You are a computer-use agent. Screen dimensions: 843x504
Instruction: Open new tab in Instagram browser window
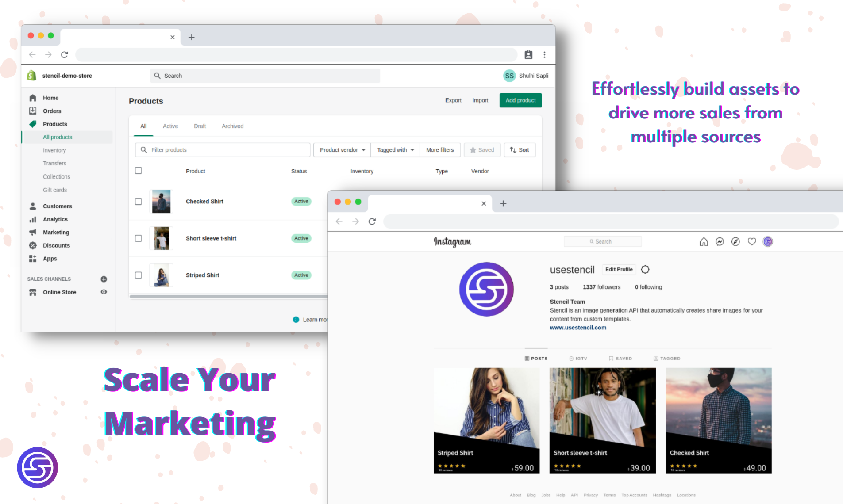point(503,203)
